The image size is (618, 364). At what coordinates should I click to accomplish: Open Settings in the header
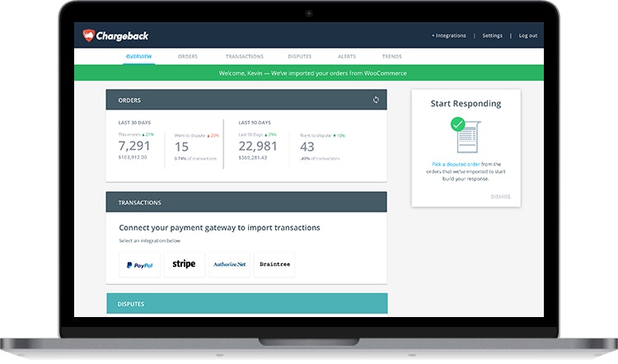(x=492, y=35)
